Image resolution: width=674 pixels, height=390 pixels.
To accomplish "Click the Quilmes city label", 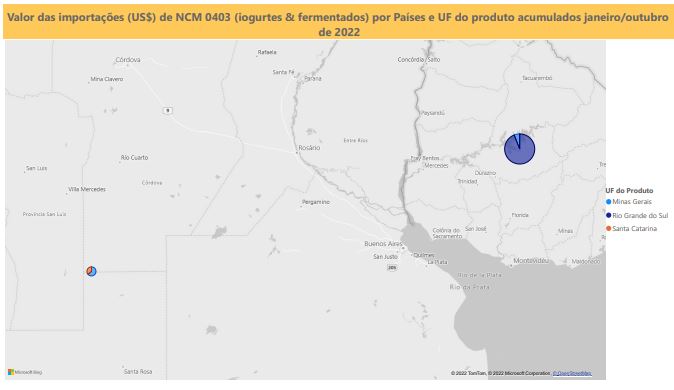I will 423,255.
